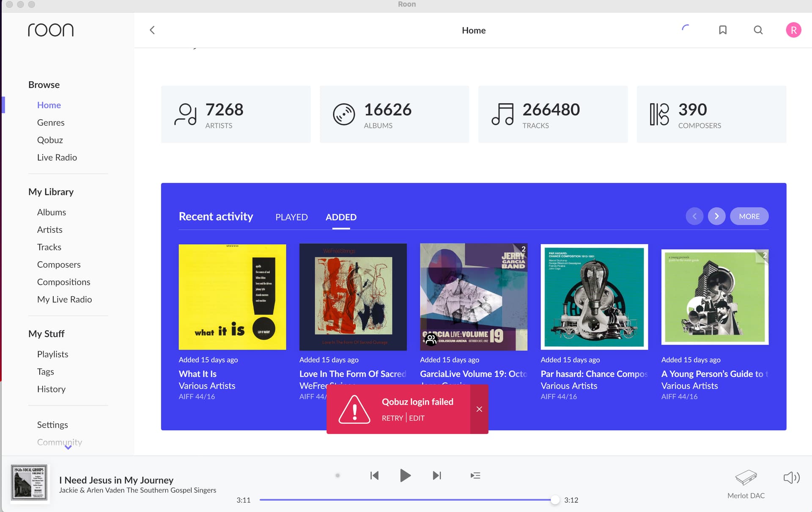Open the bookmarks icon in top bar

[723, 30]
